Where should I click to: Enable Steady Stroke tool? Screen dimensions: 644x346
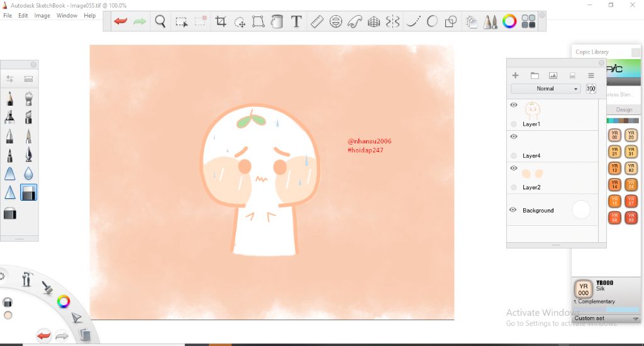click(x=413, y=21)
